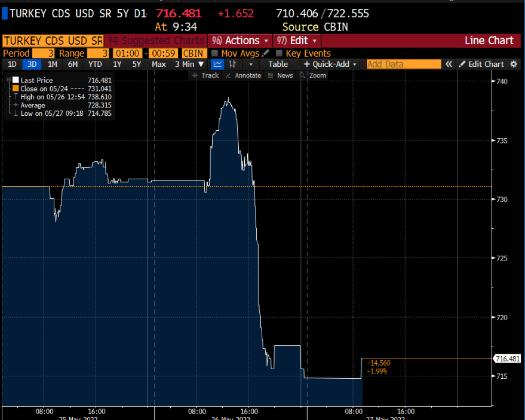
Task: Click the High on 05/26 12:54 legend row
Action: tap(61, 97)
